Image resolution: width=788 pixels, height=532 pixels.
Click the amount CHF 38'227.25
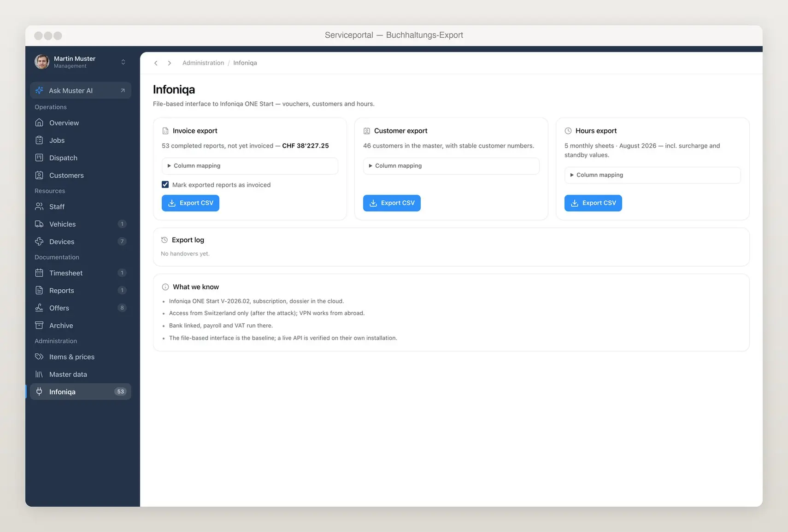pos(306,146)
